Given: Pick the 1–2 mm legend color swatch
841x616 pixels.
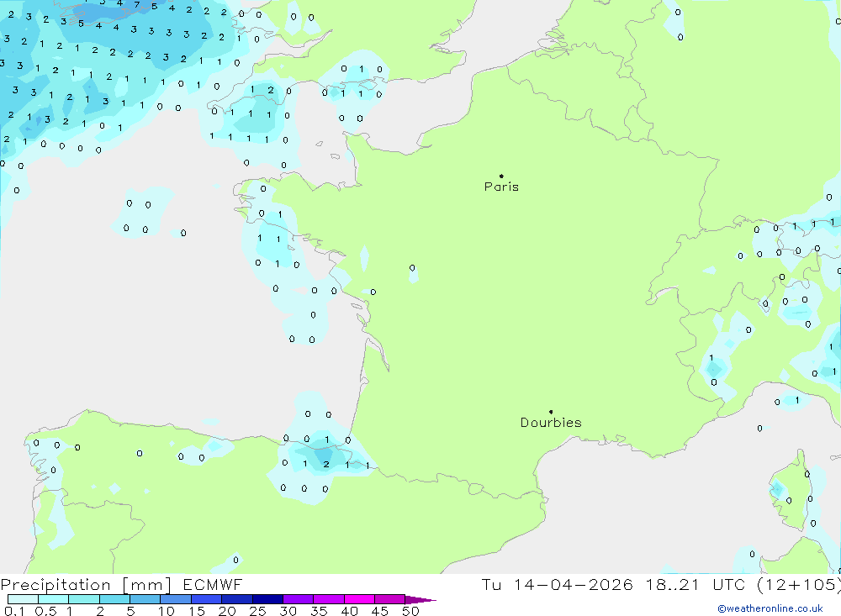Looking at the screenshot, I should click(x=84, y=599).
